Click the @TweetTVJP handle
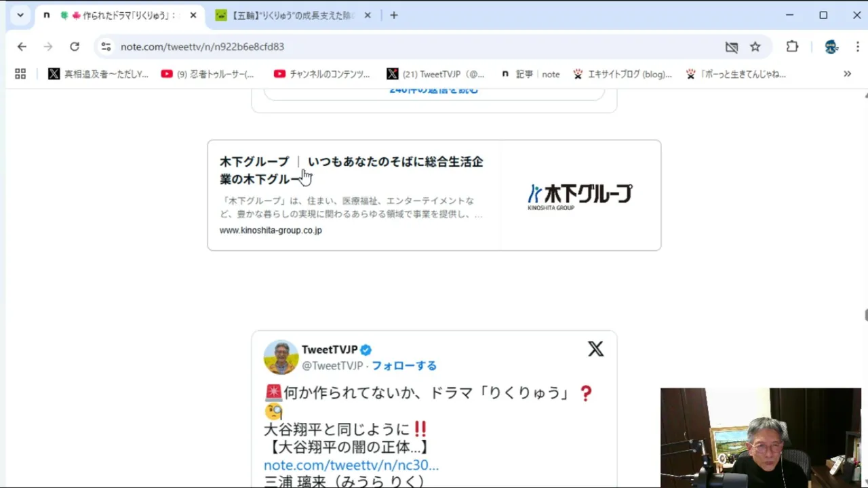 click(332, 366)
